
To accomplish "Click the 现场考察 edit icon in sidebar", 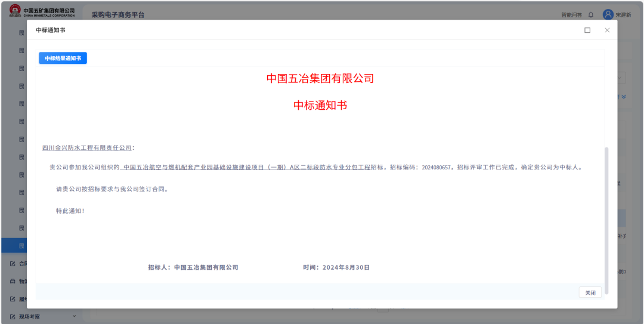I will click(x=13, y=317).
